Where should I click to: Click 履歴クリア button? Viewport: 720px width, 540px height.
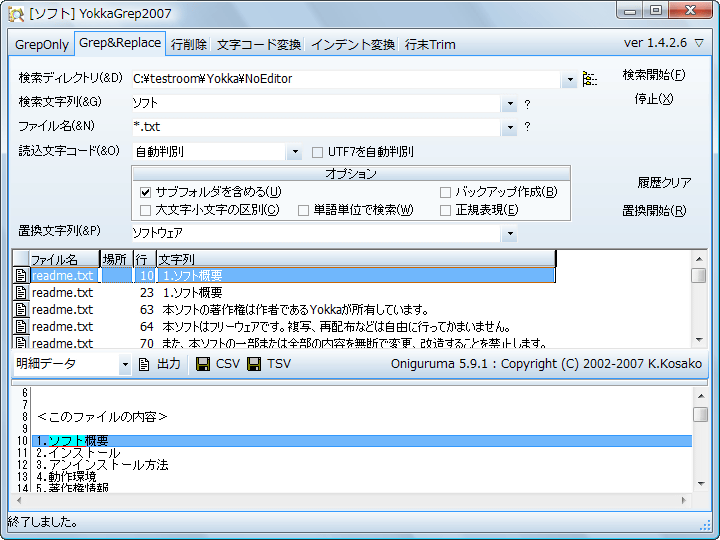point(664,183)
